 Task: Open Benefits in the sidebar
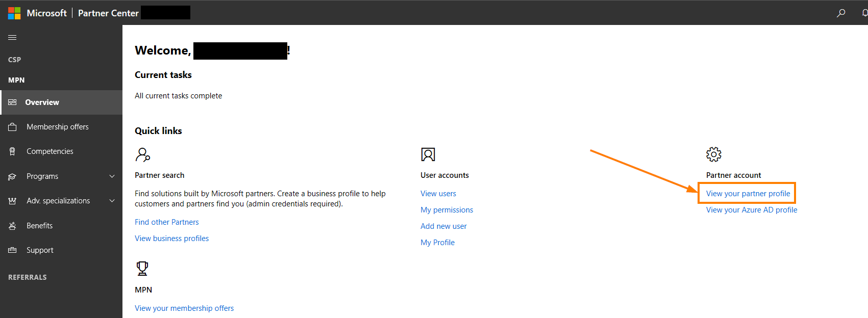[61, 226]
